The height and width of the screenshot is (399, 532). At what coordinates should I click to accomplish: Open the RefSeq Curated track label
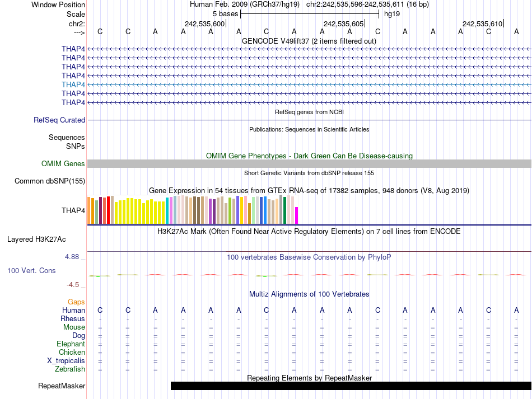(59, 120)
